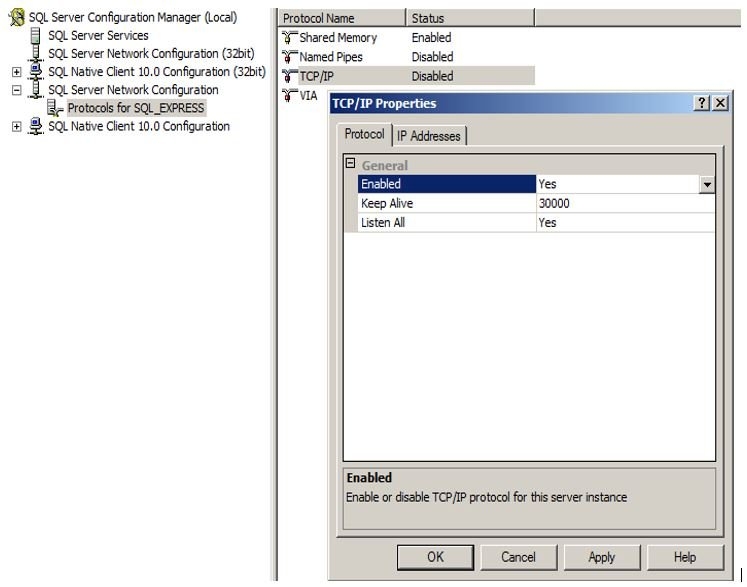Open the Enabled value dropdown arrow
Viewport: 747px width, 587px height.
pyautogui.click(x=707, y=185)
